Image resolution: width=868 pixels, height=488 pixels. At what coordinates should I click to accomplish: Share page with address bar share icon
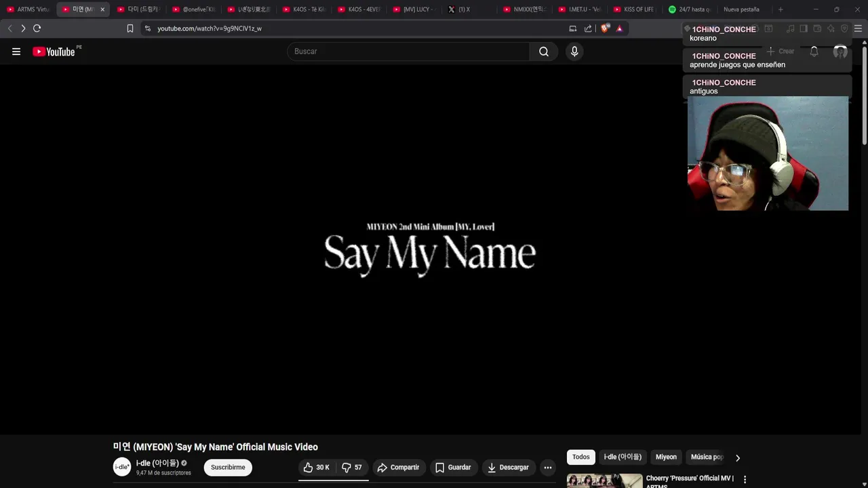coord(588,28)
